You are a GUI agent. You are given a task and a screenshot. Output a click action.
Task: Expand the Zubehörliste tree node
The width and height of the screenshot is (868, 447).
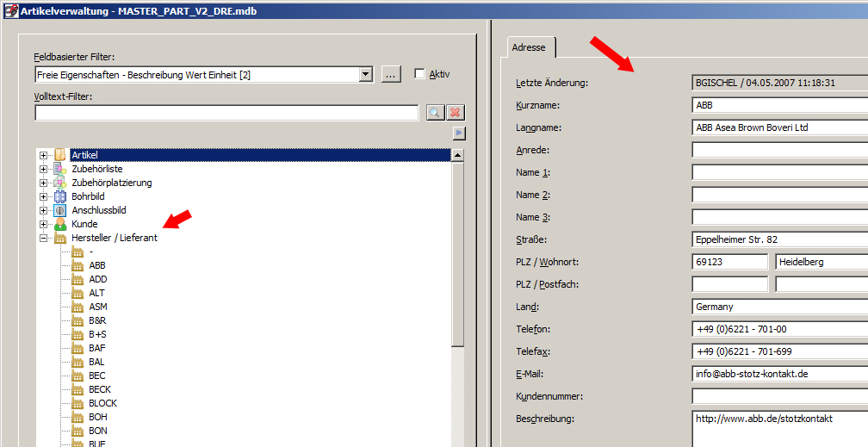pyautogui.click(x=43, y=169)
